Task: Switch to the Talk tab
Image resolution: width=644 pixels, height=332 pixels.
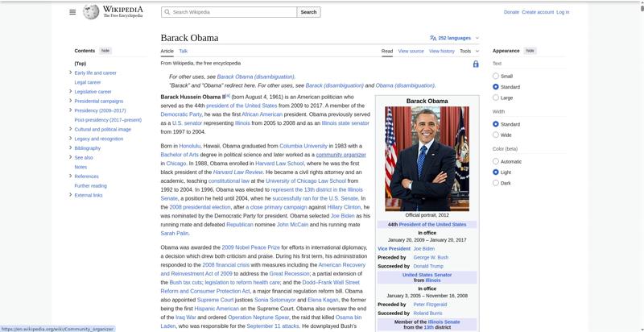Action: pyautogui.click(x=183, y=51)
